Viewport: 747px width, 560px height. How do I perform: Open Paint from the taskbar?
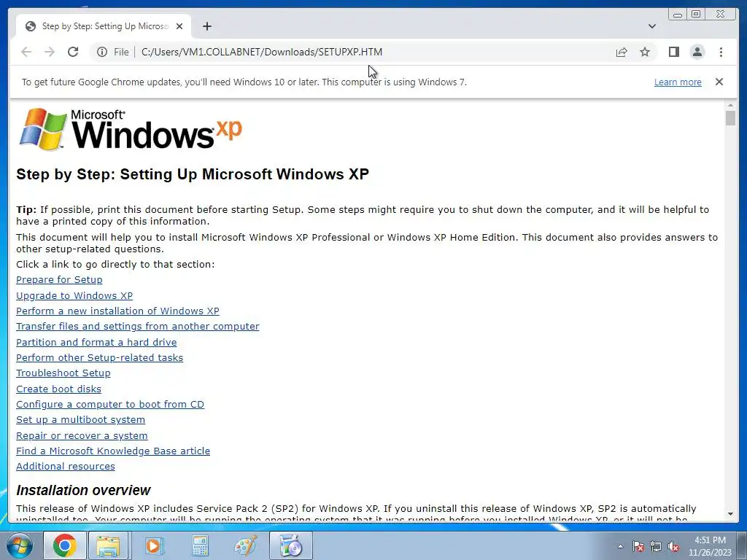pyautogui.click(x=245, y=545)
